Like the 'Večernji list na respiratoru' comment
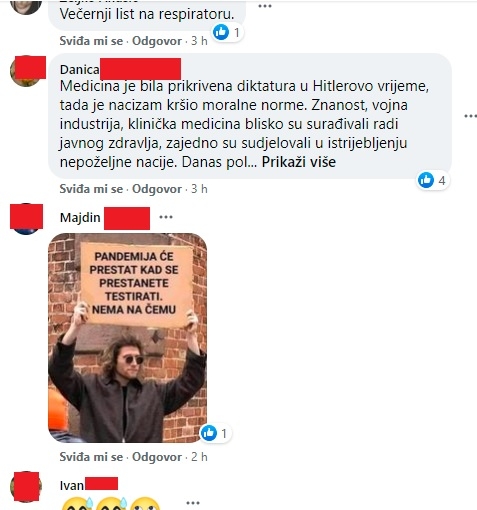This screenshot has width=477, height=510. pyautogui.click(x=91, y=41)
